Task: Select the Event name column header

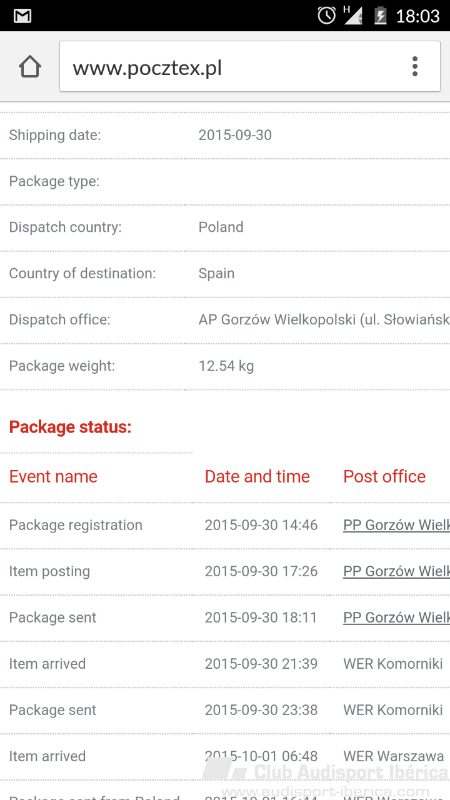Action: pos(53,477)
